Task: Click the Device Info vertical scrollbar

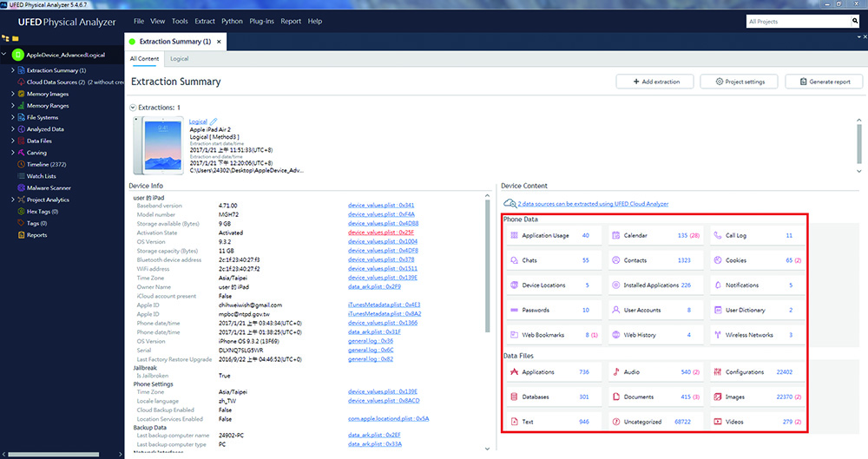Action: tap(487, 266)
